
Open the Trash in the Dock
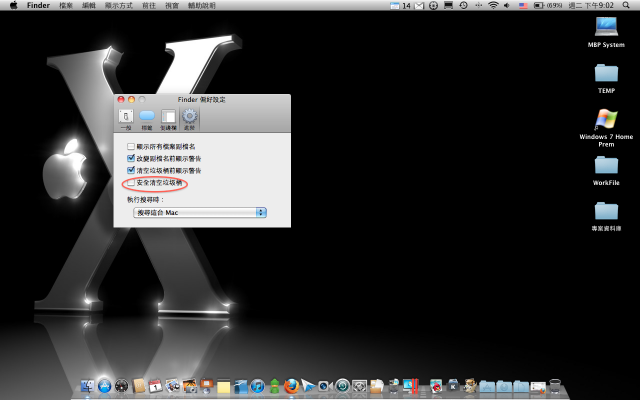tap(555, 386)
